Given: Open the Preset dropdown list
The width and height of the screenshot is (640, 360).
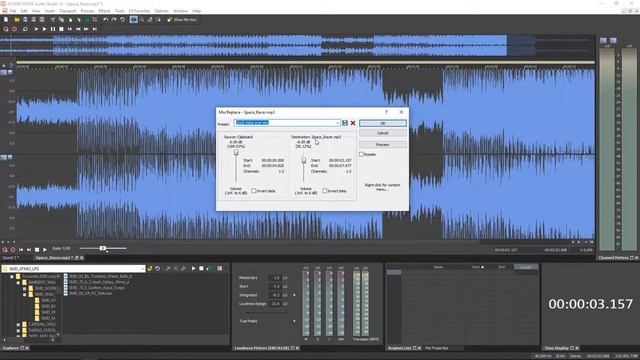Looking at the screenshot, I should click(338, 123).
